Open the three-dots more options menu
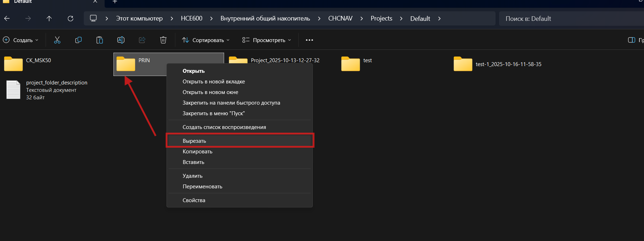 [309, 40]
